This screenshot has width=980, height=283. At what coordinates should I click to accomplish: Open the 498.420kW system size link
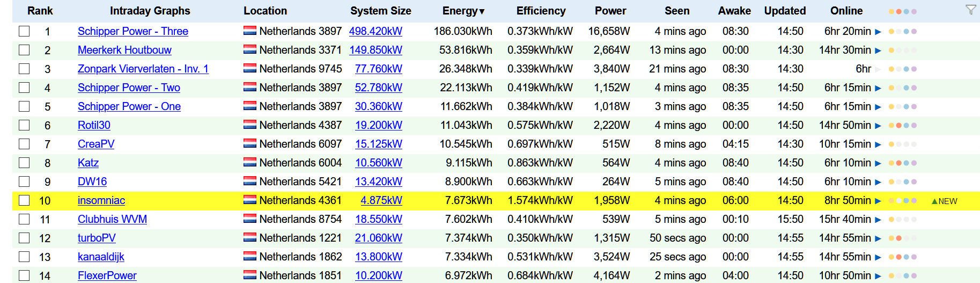(x=375, y=31)
